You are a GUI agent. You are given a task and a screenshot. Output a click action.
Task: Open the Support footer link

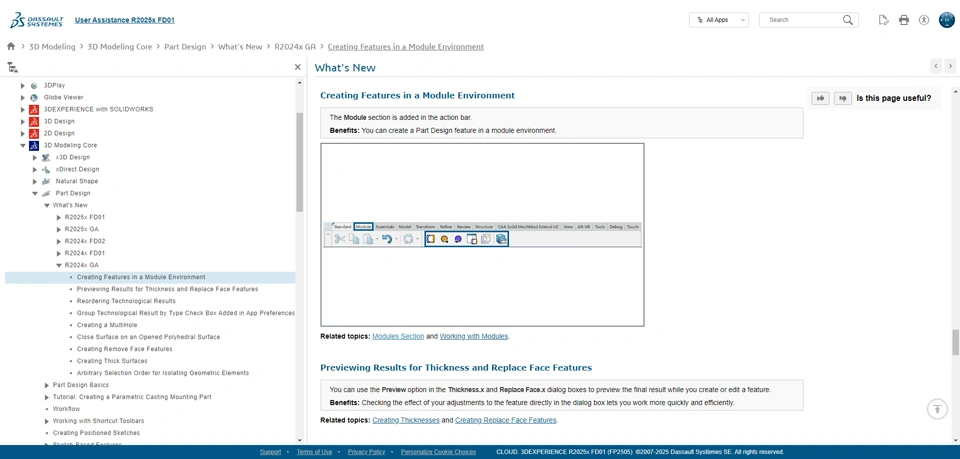point(270,452)
